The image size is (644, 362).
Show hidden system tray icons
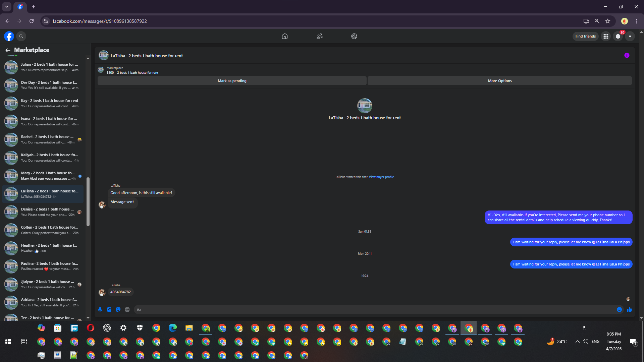pos(577,342)
